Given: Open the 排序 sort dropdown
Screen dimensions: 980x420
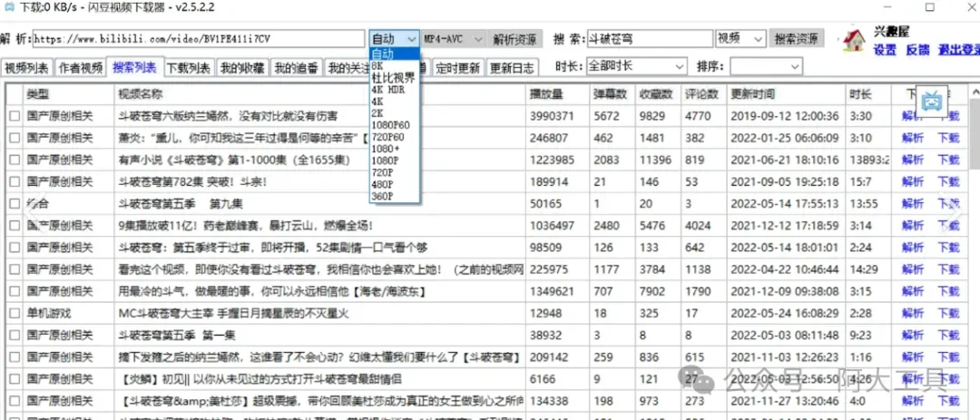Looking at the screenshot, I should pos(766,66).
